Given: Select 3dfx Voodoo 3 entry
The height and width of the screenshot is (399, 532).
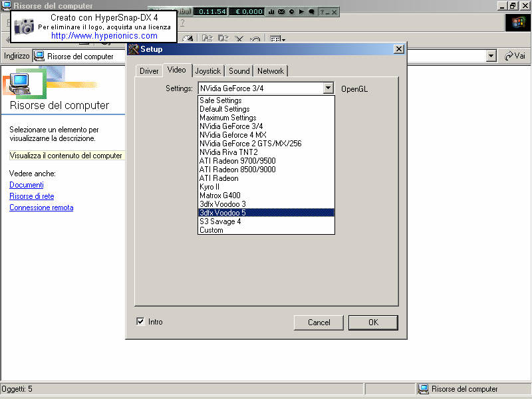Looking at the screenshot, I should 266,204.
